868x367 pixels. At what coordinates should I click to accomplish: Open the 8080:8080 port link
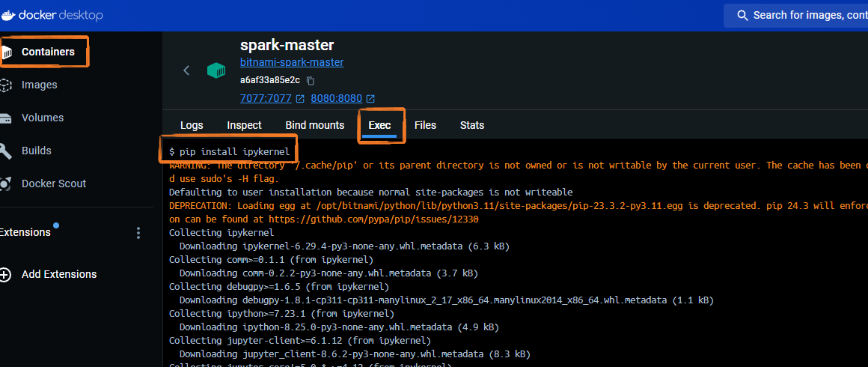point(337,99)
